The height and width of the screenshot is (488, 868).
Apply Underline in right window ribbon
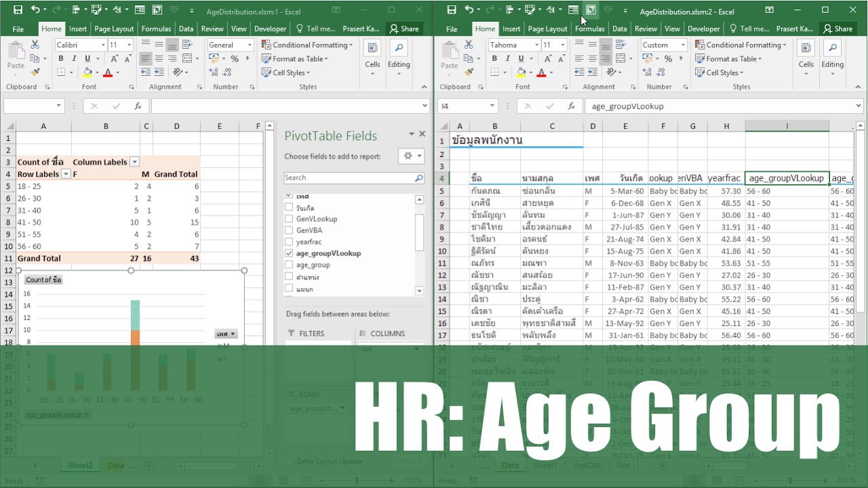[521, 59]
